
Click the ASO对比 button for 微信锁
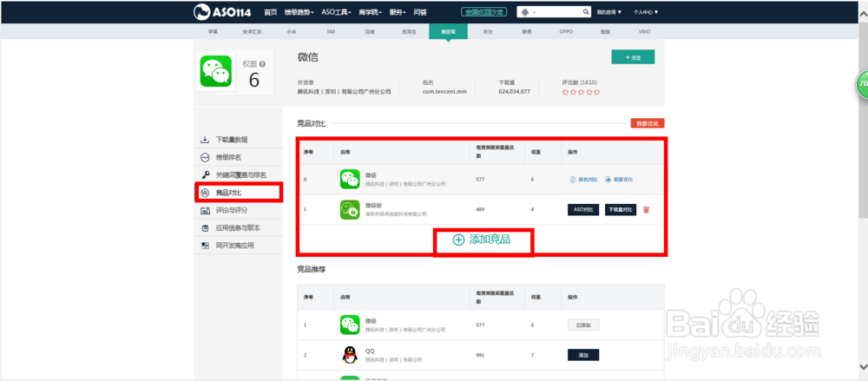click(x=583, y=210)
